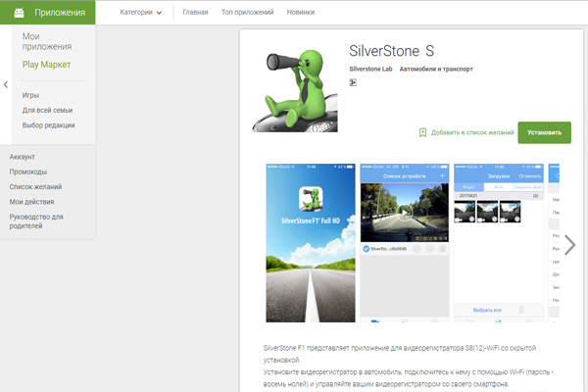Open the Аккаунт page

(23, 157)
